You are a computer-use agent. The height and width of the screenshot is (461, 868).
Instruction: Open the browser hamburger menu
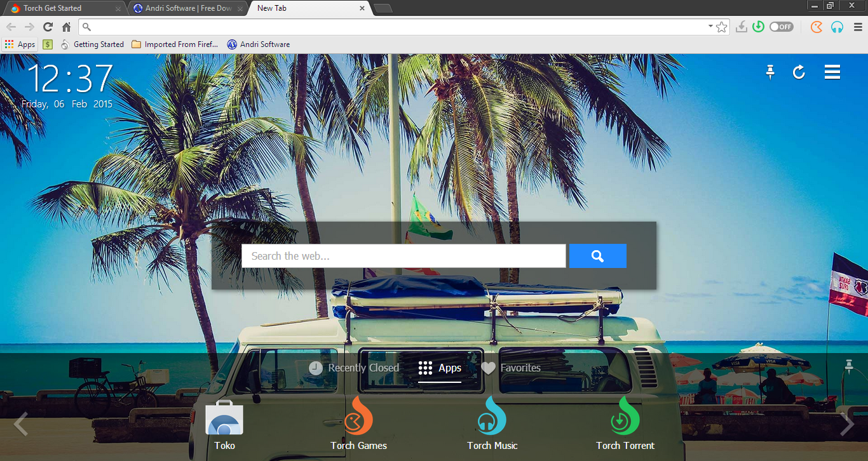tap(858, 27)
